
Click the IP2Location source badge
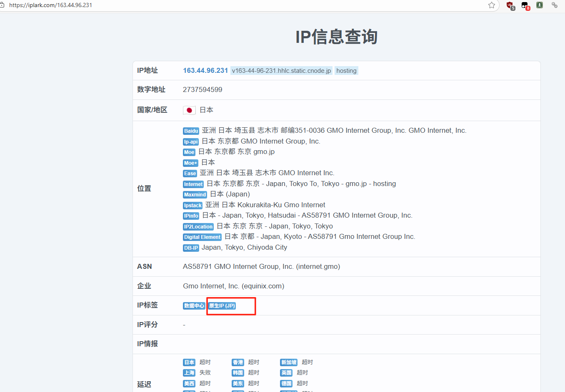[x=198, y=227]
